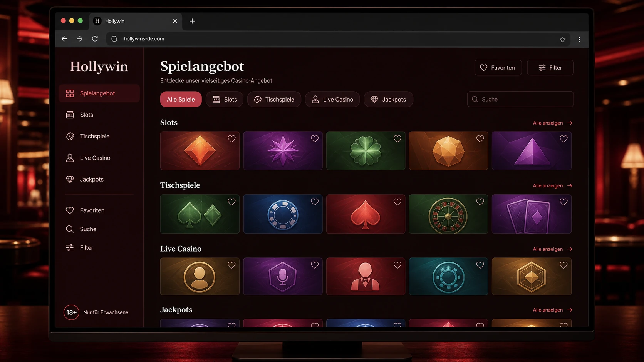The height and width of the screenshot is (362, 644).
Task: Favorite the roulette wheel table game
Action: coord(480,202)
